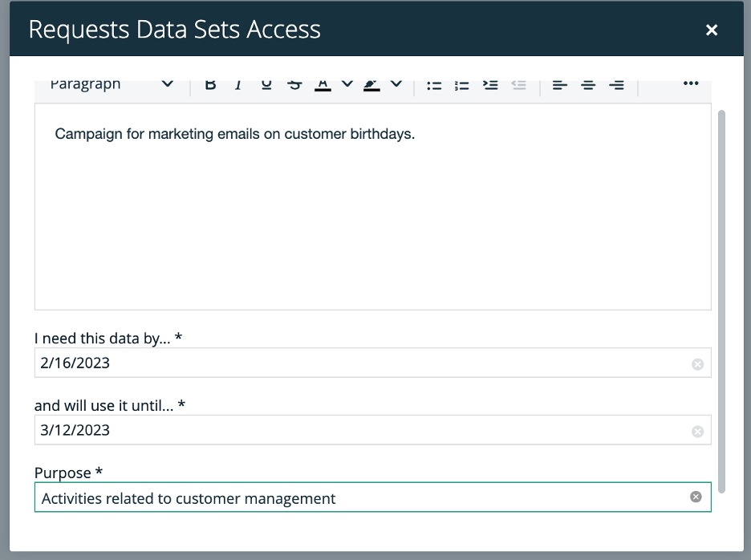The image size is (751, 560).
Task: Expand the highlight color options arrow
Action: (396, 84)
